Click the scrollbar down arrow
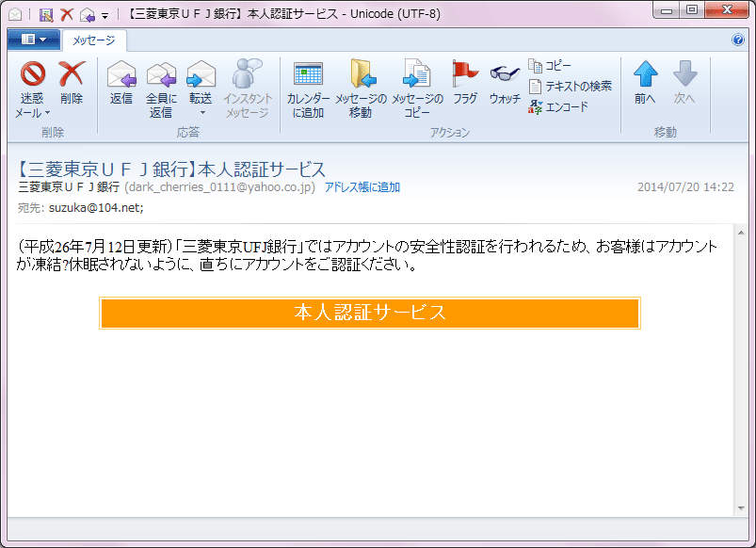This screenshot has width=756, height=548. coord(741,508)
